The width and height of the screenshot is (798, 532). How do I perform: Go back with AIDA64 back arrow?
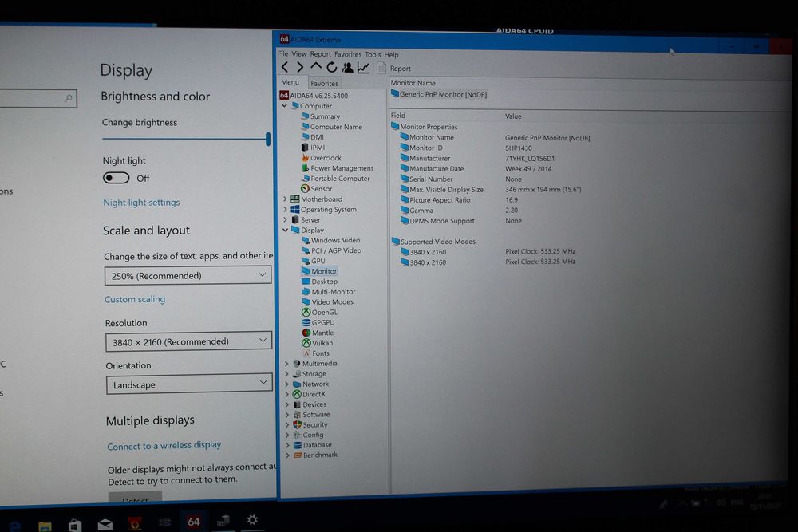click(x=285, y=67)
